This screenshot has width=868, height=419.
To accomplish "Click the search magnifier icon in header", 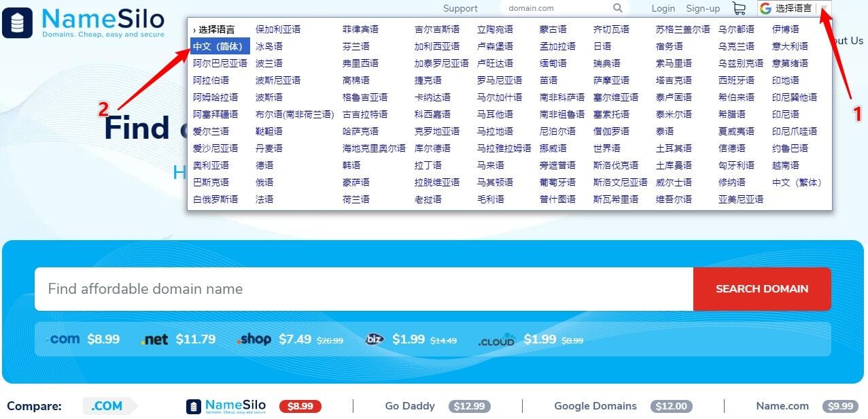I will 617,8.
